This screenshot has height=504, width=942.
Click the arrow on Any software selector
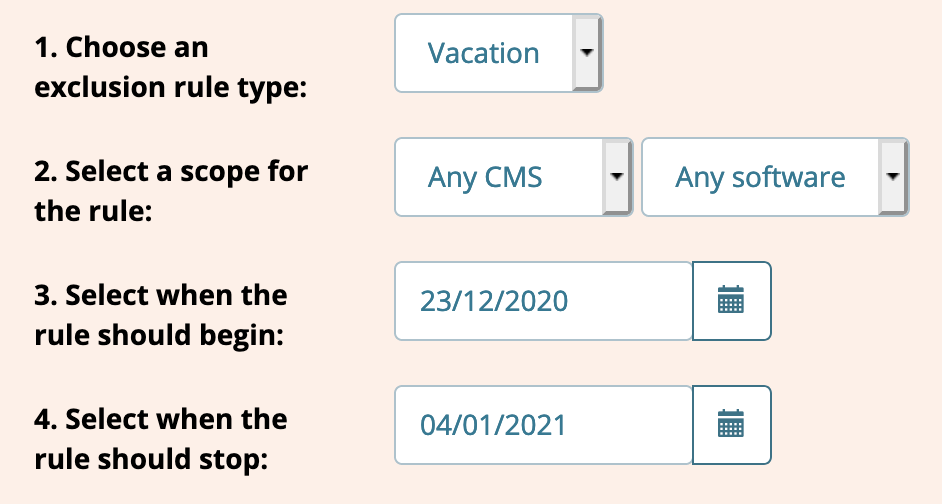click(x=893, y=177)
